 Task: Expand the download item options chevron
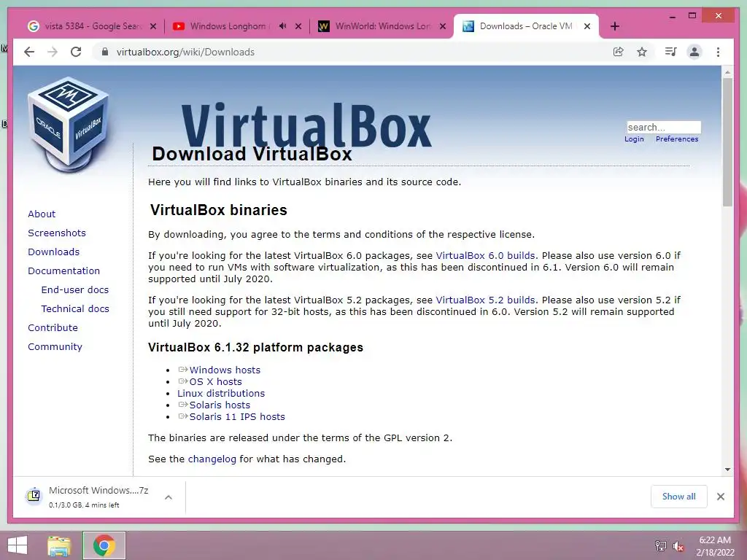pyautogui.click(x=169, y=497)
